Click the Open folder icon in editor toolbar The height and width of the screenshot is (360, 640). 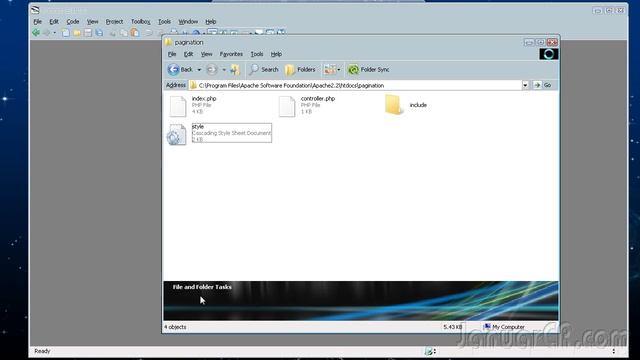[x=77, y=33]
